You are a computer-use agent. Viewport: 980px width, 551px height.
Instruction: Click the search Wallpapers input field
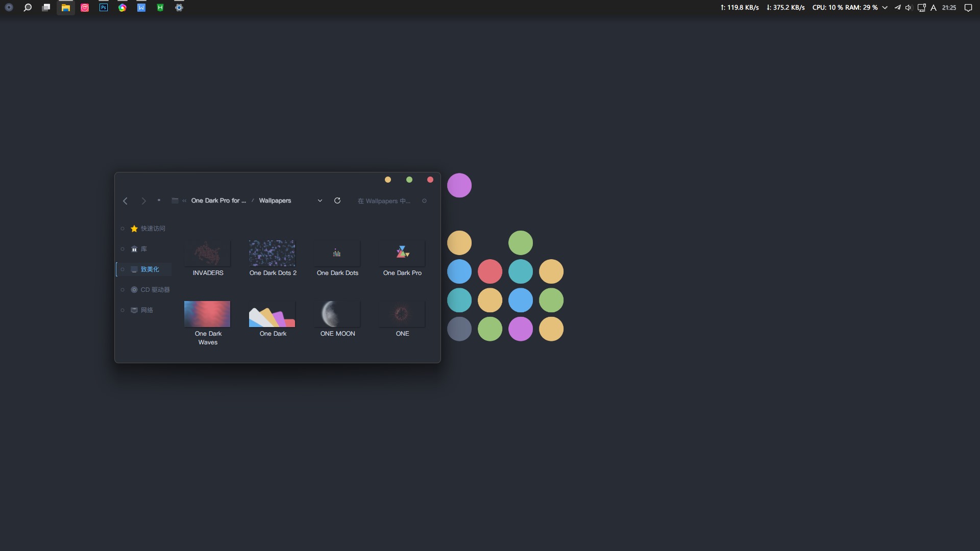384,201
